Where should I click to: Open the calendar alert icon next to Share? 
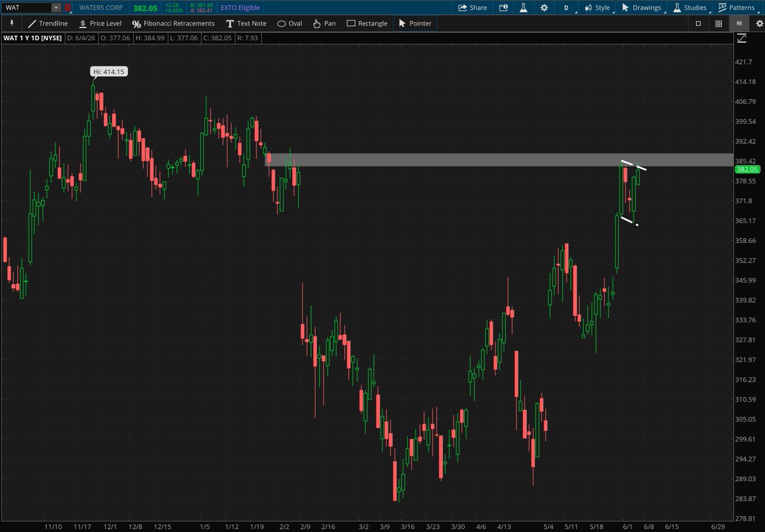pyautogui.click(x=504, y=8)
